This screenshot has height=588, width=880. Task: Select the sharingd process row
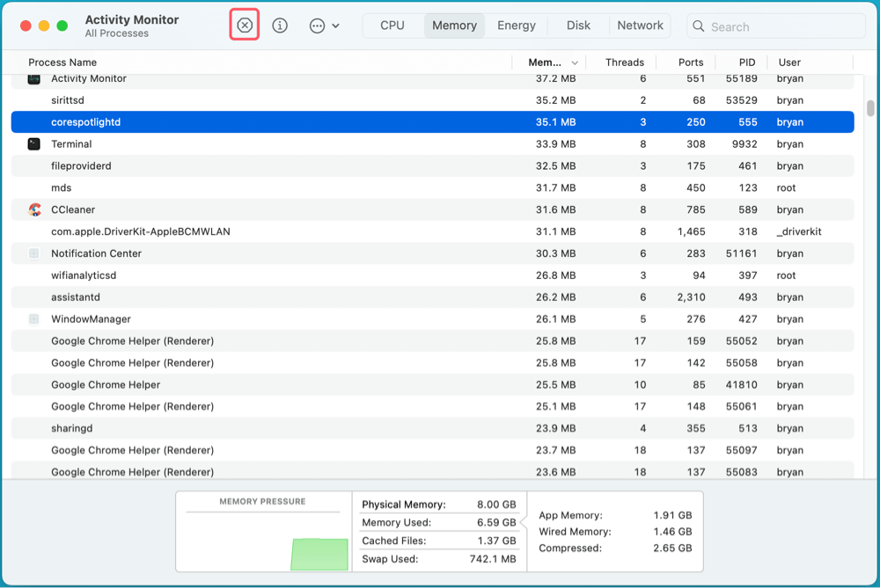pyautogui.click(x=264, y=429)
